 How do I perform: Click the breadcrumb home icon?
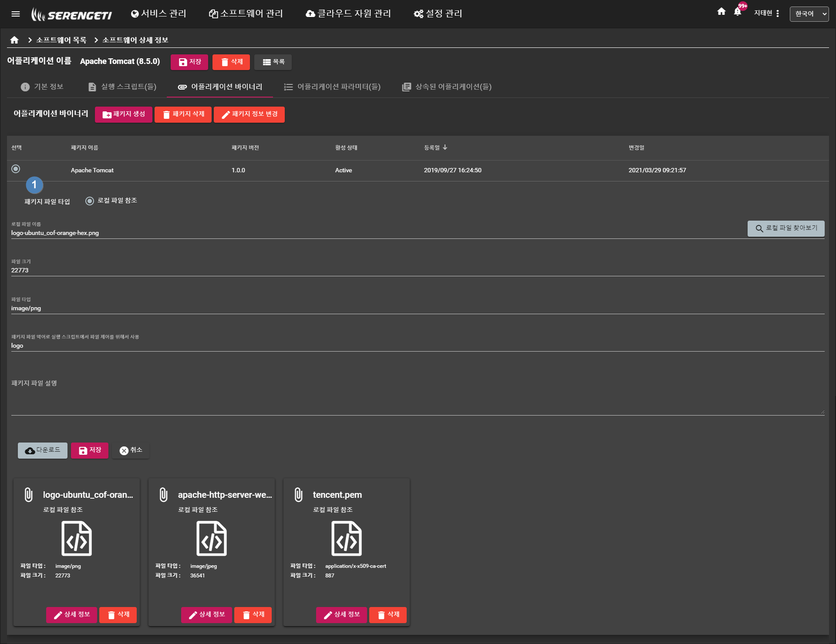point(14,40)
